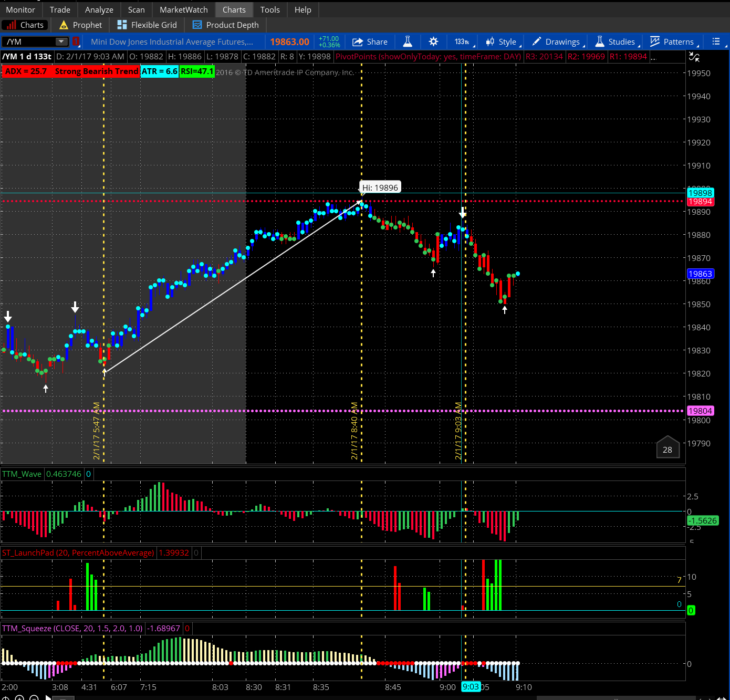
Task: Expand the /YM symbol dropdown arrow
Action: point(61,41)
